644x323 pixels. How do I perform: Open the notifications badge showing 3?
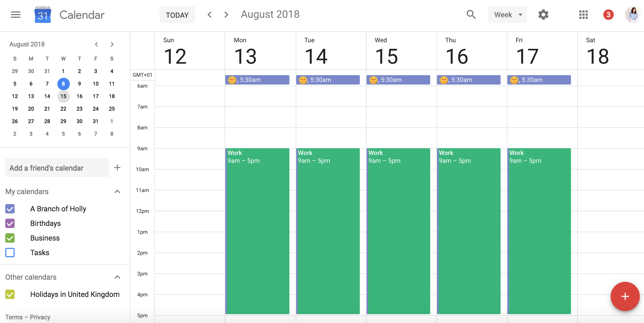(608, 15)
